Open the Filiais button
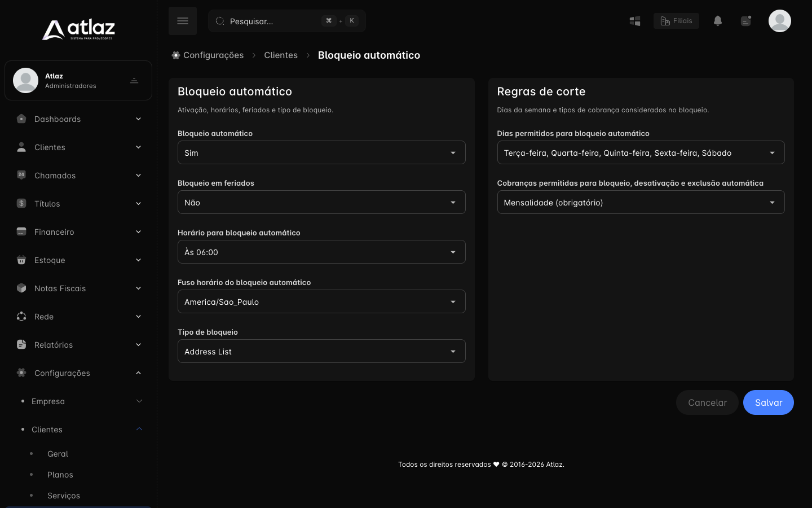This screenshot has height=508, width=812. [x=676, y=21]
